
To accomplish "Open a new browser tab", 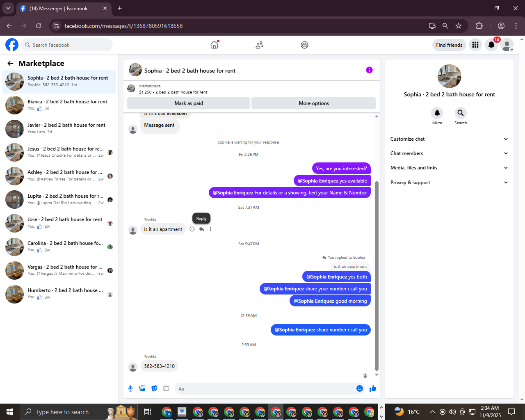I will (120, 8).
